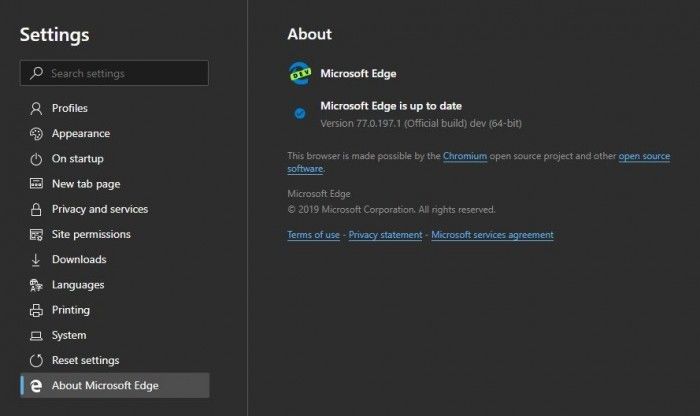
Task: Go to Appearance settings
Action: tap(115, 133)
